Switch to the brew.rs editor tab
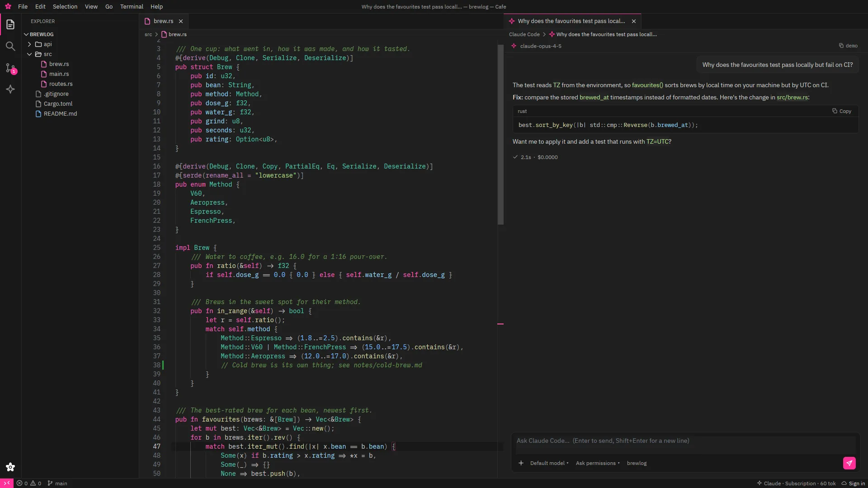The height and width of the screenshot is (488, 868). click(163, 21)
